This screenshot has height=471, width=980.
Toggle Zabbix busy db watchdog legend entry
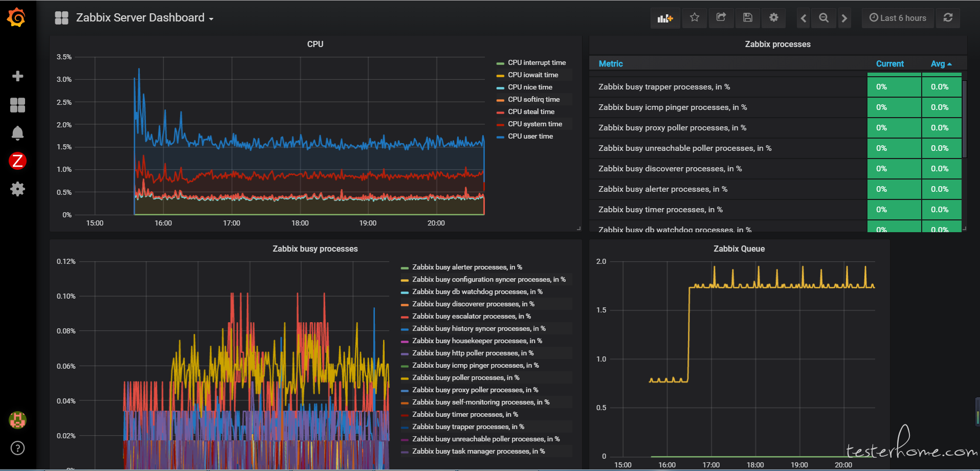[x=477, y=291]
